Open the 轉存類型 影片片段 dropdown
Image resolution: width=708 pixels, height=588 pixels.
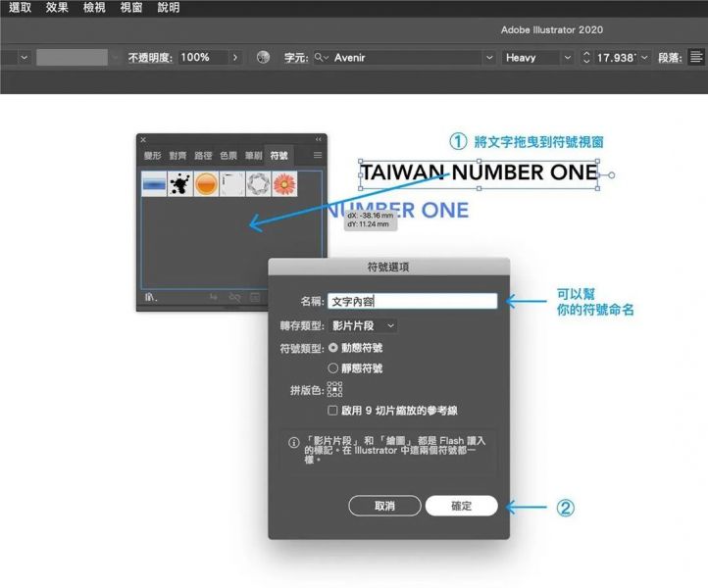click(364, 325)
